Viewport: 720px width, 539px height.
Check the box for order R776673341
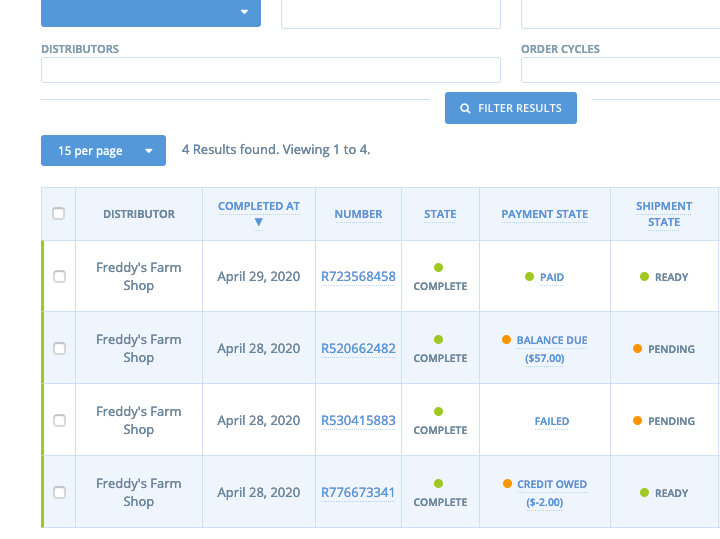pos(59,493)
